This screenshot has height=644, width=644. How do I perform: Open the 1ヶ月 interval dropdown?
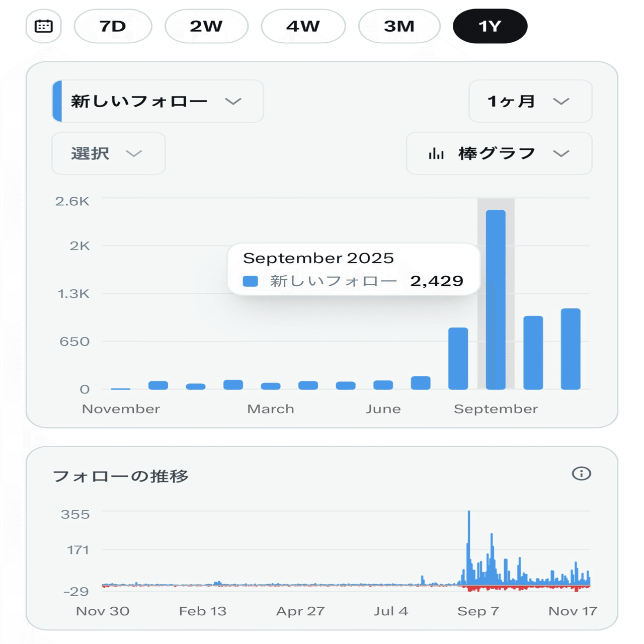pyautogui.click(x=530, y=101)
